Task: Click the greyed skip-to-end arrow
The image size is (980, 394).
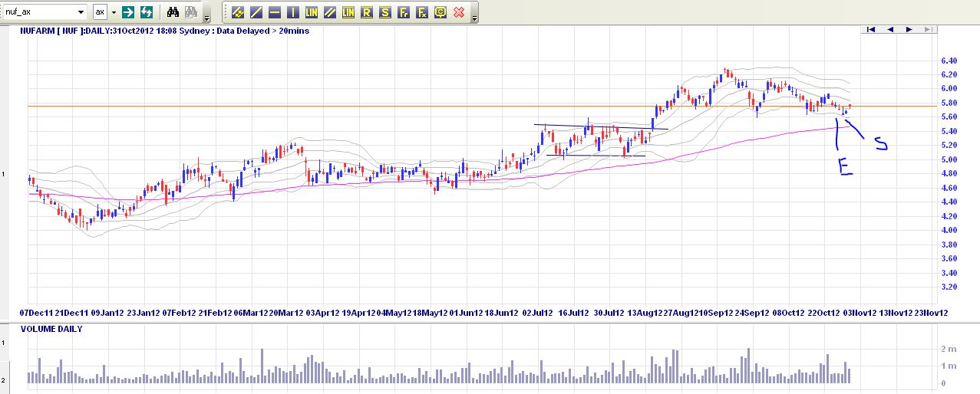Action: [x=929, y=29]
